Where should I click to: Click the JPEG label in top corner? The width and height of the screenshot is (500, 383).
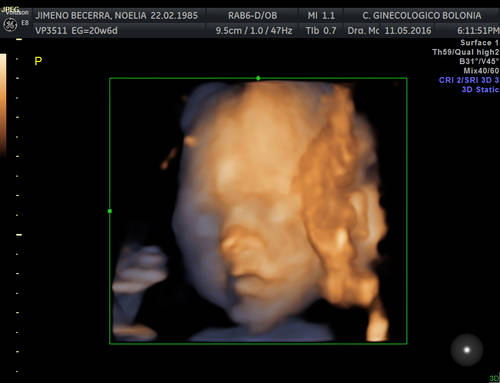point(10,10)
